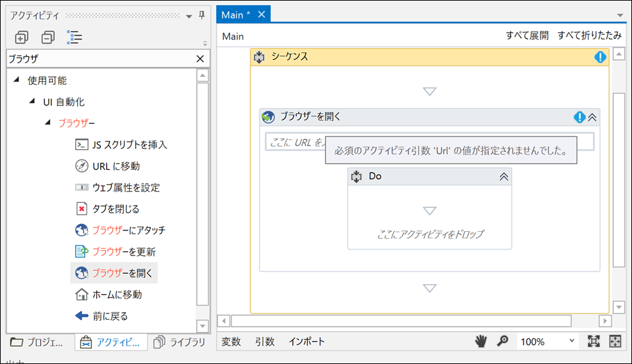Open the インポート panel
This screenshot has height=364, width=632.
pos(306,342)
